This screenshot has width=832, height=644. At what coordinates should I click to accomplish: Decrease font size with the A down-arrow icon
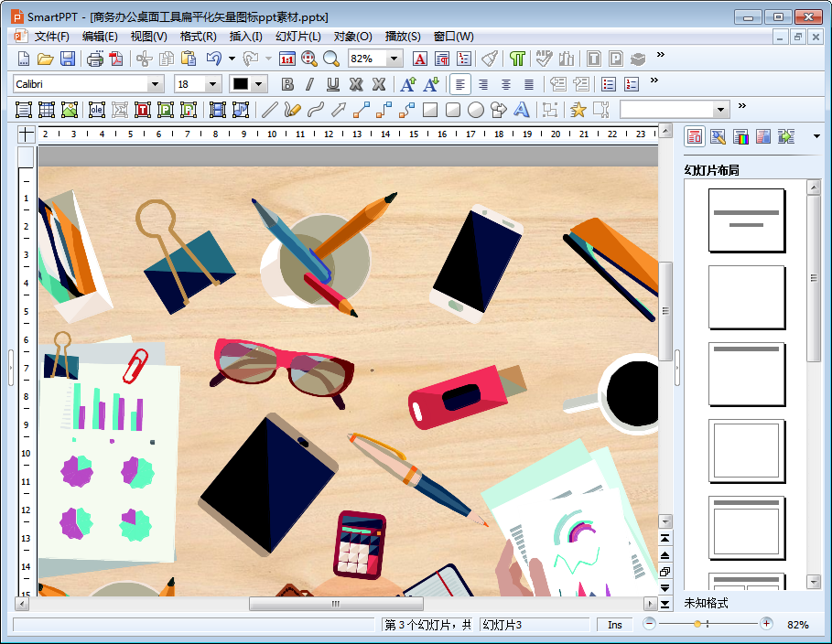coord(431,84)
